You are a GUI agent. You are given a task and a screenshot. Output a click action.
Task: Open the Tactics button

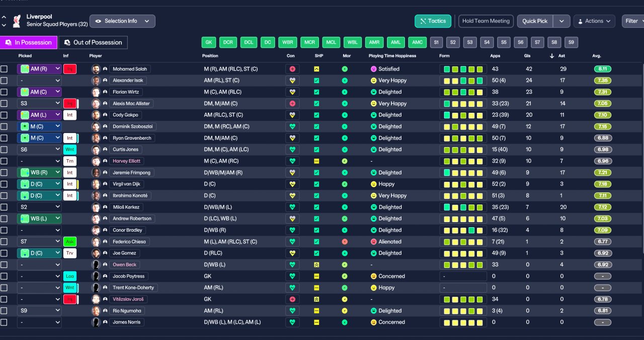click(x=433, y=21)
